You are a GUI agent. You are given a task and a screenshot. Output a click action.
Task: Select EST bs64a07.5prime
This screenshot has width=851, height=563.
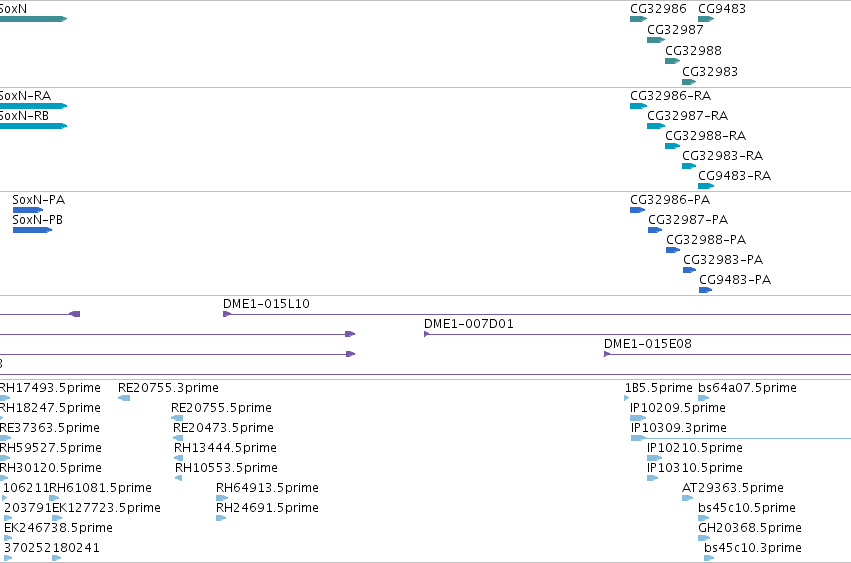[747, 388]
